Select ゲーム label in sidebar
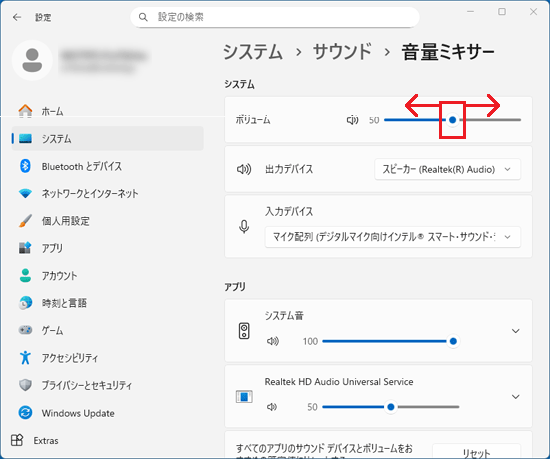Screen dimensions: 550x459 click(x=52, y=330)
